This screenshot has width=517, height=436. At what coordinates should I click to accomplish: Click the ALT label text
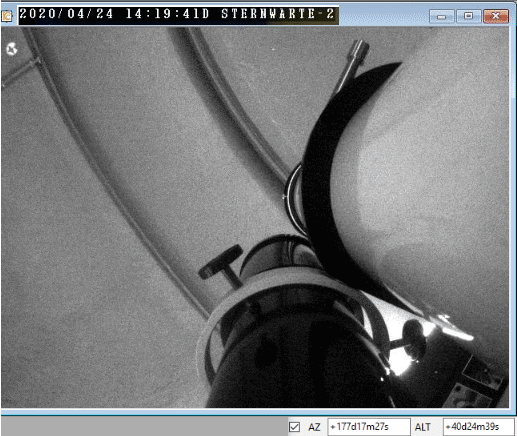pyautogui.click(x=423, y=427)
